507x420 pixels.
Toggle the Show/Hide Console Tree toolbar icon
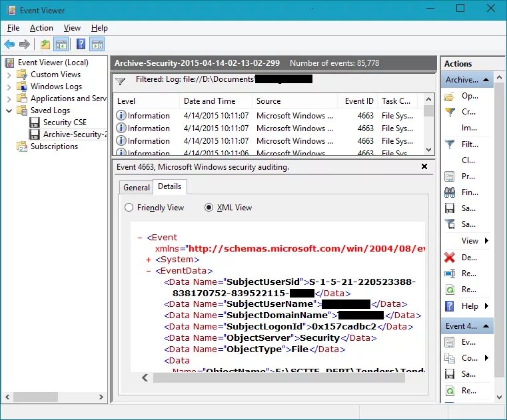point(61,44)
